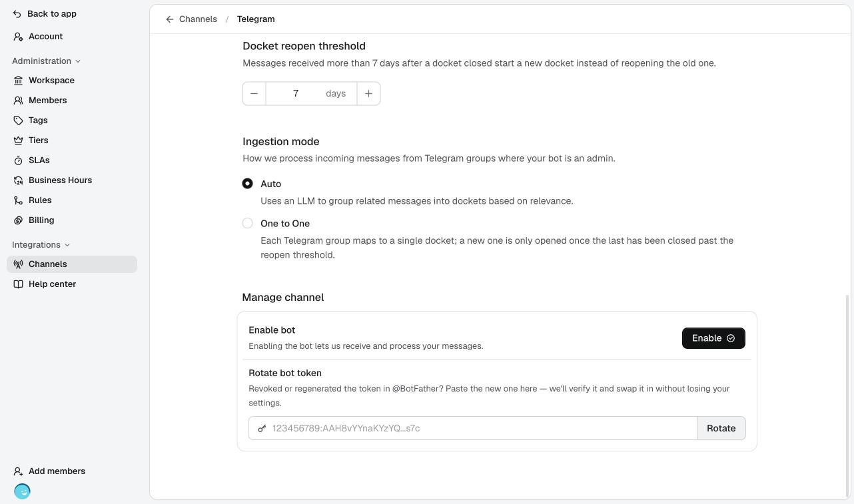Go to Channels via the breadcrumb link
The image size is (854, 504).
point(198,19)
